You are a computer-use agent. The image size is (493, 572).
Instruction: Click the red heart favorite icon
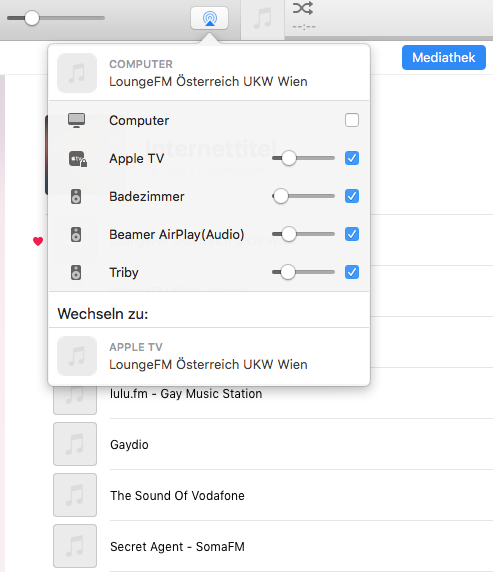[x=38, y=241]
